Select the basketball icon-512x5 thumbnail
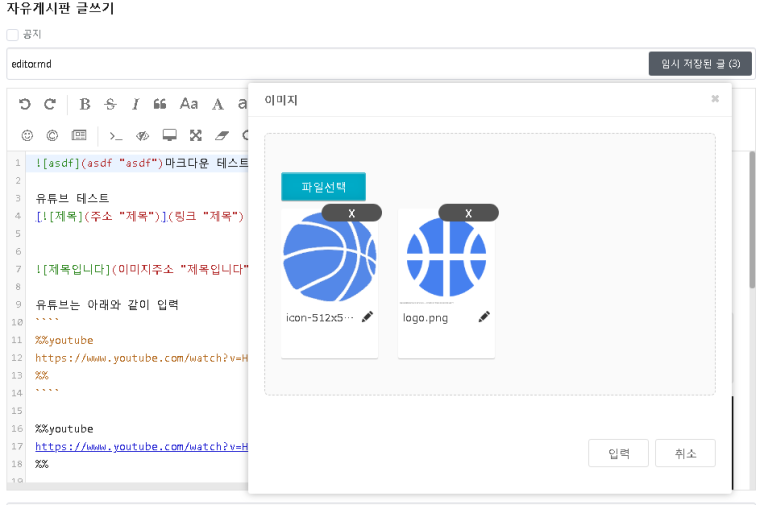Image resolution: width=760 pixels, height=505 pixels. 330,257
